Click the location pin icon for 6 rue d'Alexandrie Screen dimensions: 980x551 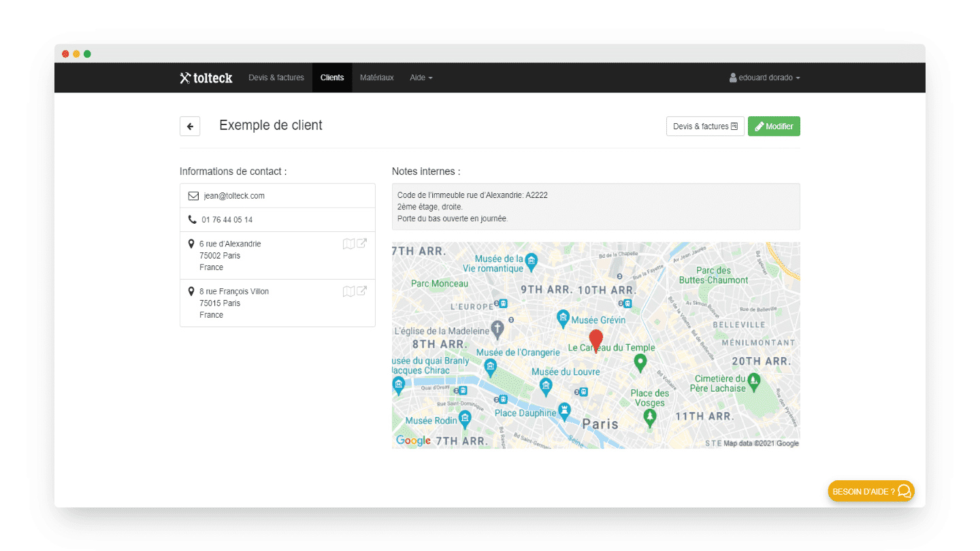(191, 244)
